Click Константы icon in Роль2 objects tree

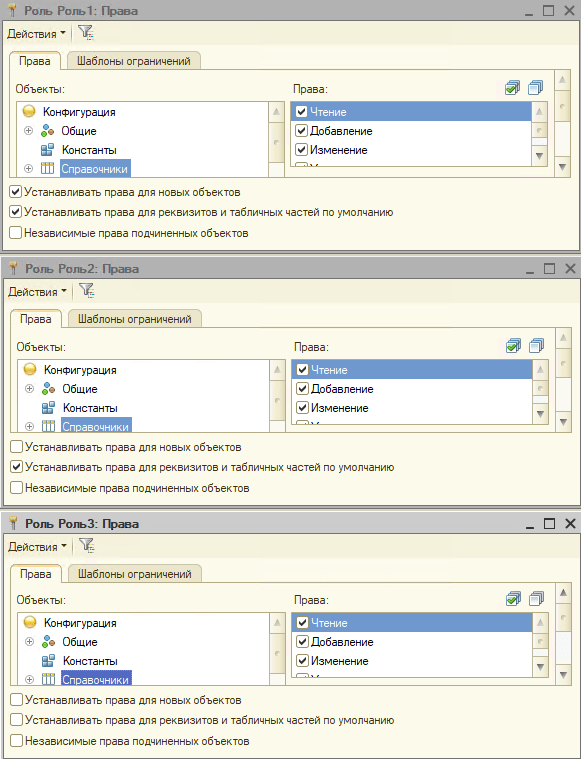click(48, 408)
